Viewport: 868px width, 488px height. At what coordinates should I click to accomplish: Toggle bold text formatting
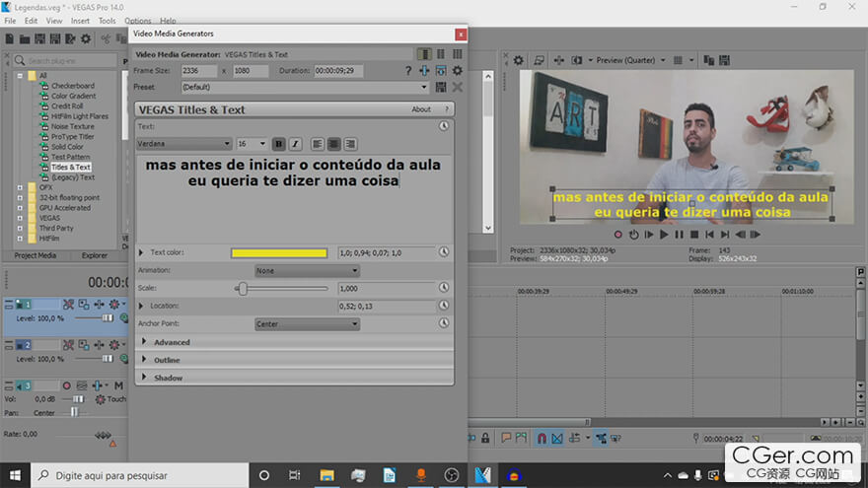coord(278,144)
